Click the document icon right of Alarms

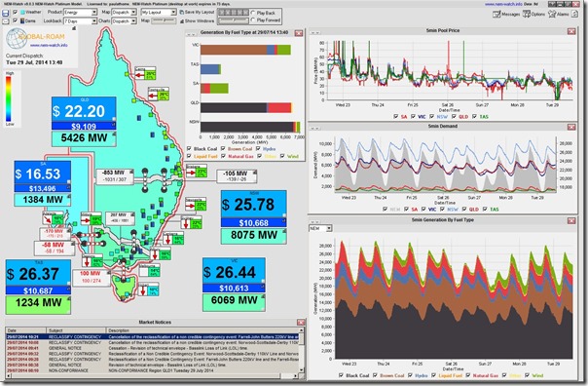coord(574,14)
